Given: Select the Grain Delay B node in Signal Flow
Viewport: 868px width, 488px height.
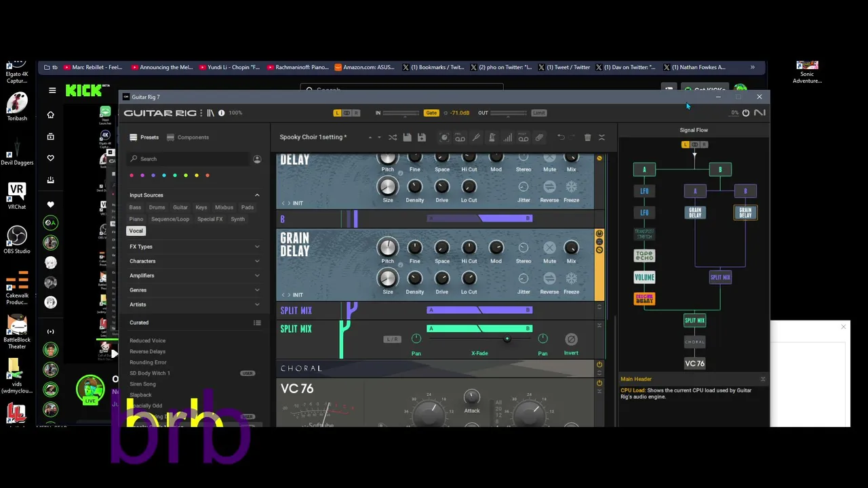Looking at the screenshot, I should coord(745,212).
